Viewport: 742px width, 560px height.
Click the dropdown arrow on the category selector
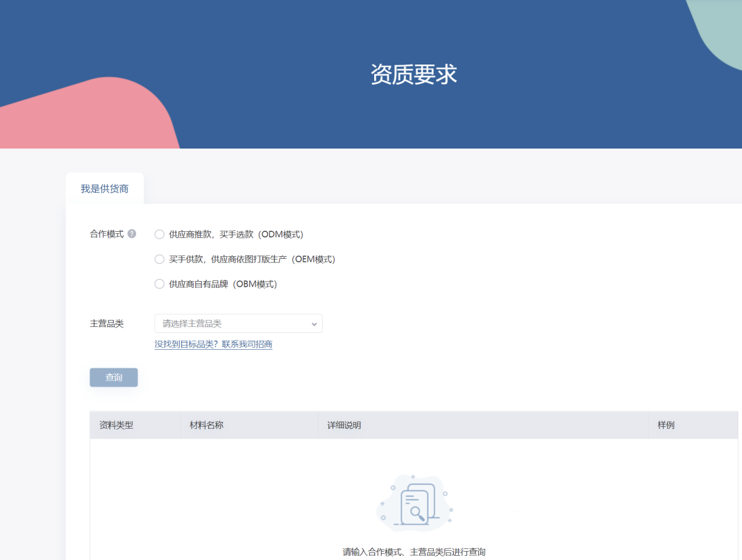pyautogui.click(x=316, y=323)
